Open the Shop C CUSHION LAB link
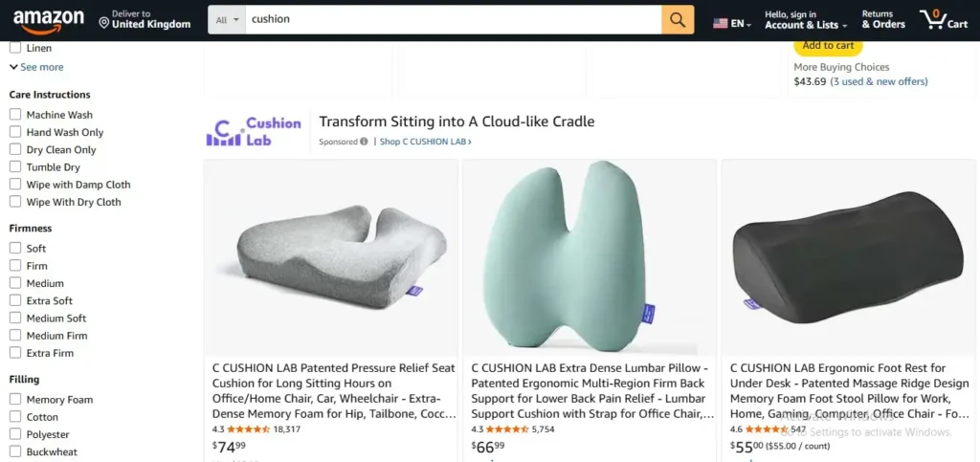The image size is (980, 462). click(425, 142)
